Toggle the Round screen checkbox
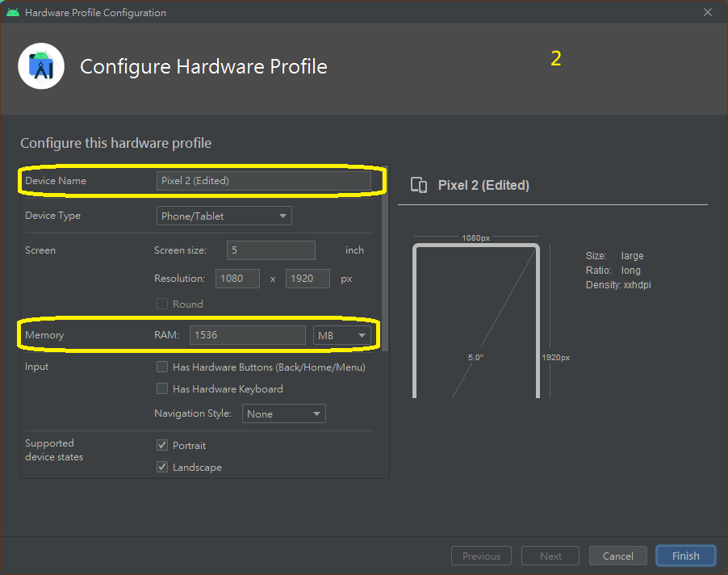 (162, 304)
